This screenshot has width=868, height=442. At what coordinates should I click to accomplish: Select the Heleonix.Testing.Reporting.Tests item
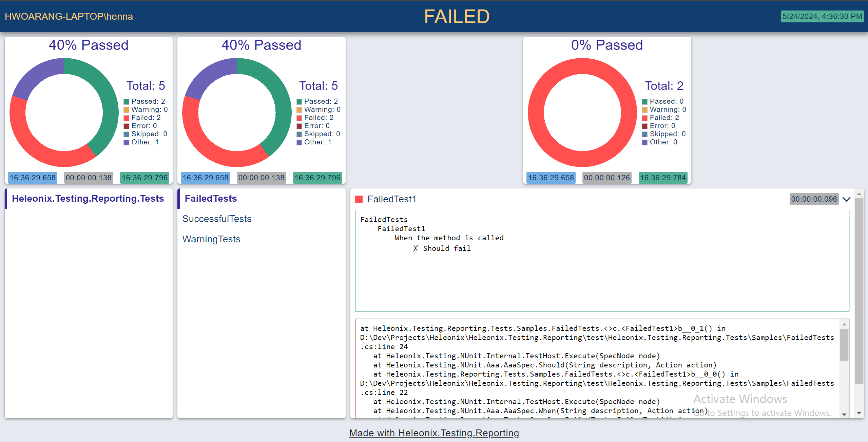(x=88, y=199)
